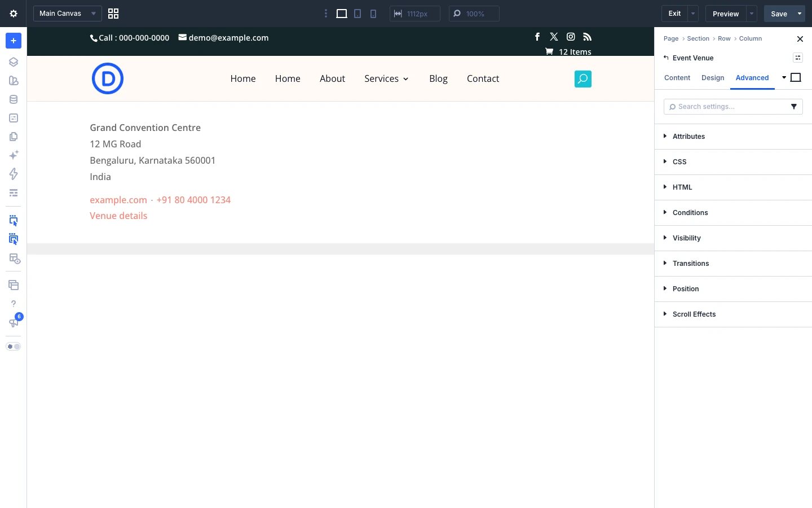
Task: Switch to desktop view icon
Action: [x=342, y=14]
